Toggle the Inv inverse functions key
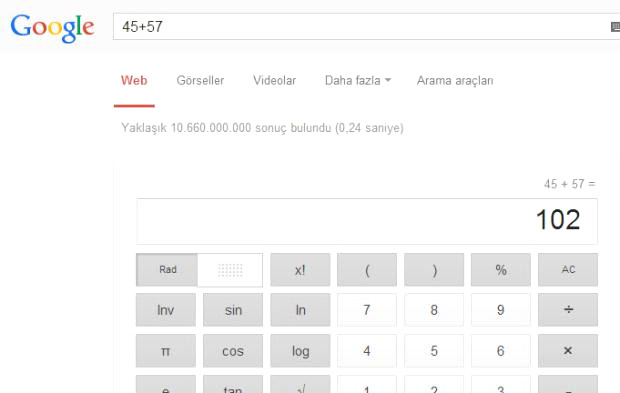 tap(166, 310)
